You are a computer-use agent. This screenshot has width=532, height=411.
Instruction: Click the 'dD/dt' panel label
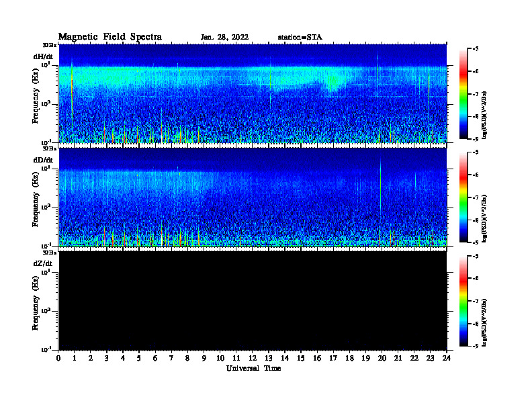click(43, 160)
